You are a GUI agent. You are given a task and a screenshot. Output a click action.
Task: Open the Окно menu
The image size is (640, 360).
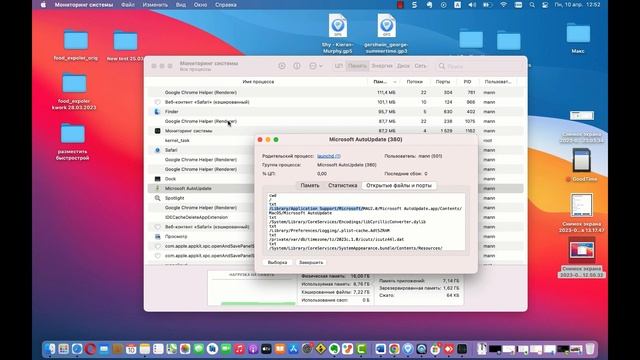[200, 5]
